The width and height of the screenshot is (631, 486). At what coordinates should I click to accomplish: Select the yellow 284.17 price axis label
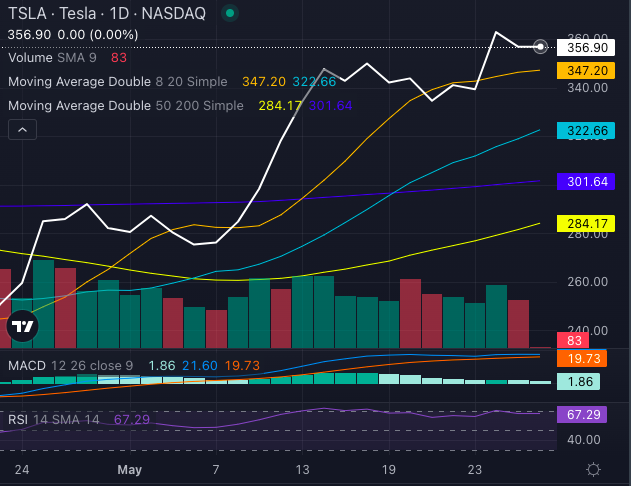[x=586, y=223]
